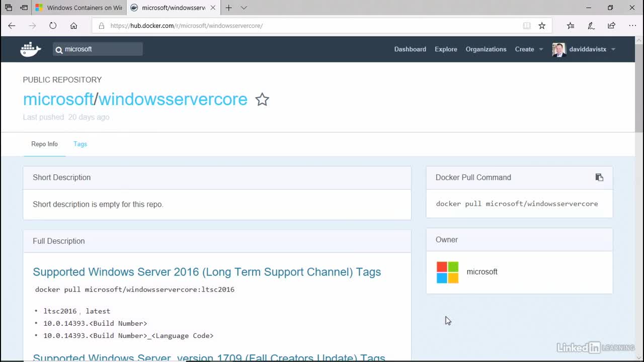Set these tabs aside
The image size is (644, 362).
[x=24, y=8]
